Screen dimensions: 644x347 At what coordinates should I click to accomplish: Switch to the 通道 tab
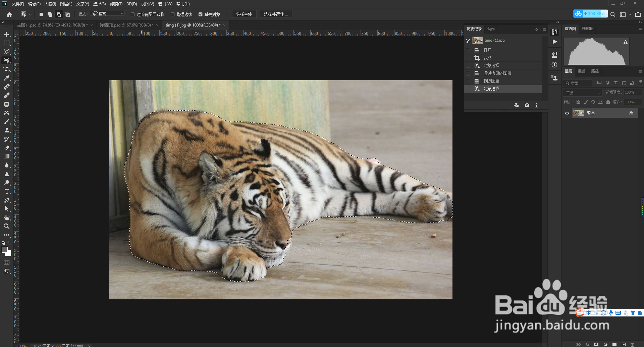click(x=582, y=71)
